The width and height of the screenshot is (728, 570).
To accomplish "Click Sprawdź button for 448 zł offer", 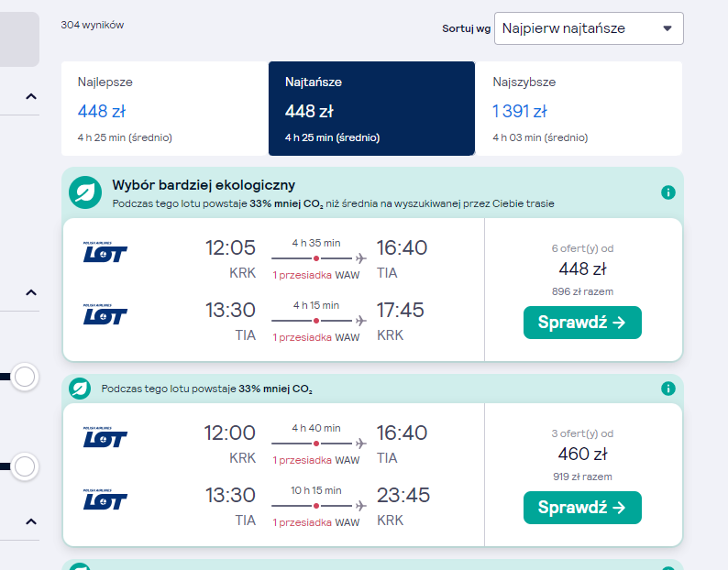I will [x=582, y=323].
